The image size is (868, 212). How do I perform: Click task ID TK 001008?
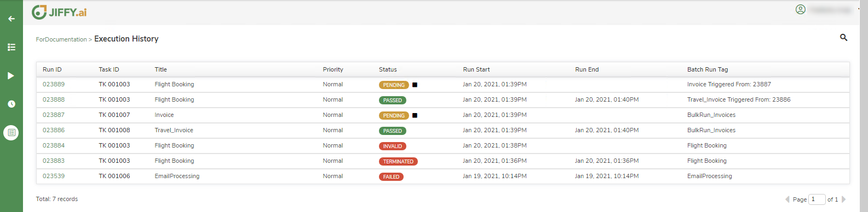click(114, 130)
